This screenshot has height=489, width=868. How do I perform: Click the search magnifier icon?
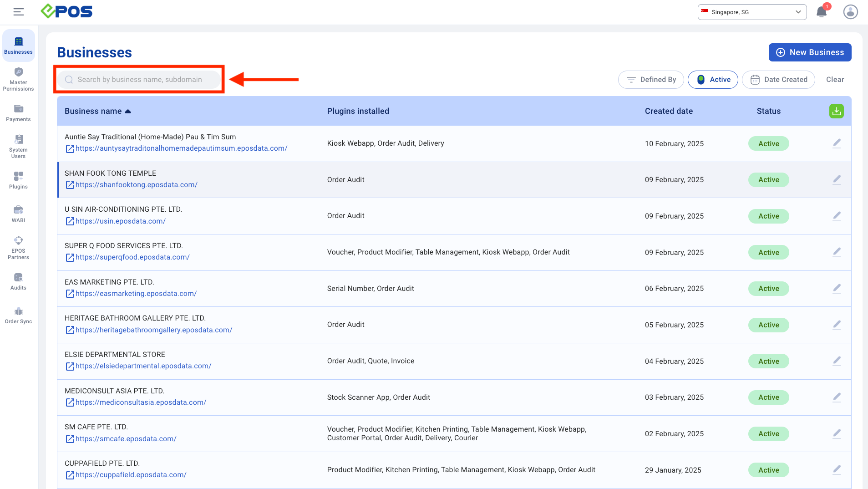[69, 80]
